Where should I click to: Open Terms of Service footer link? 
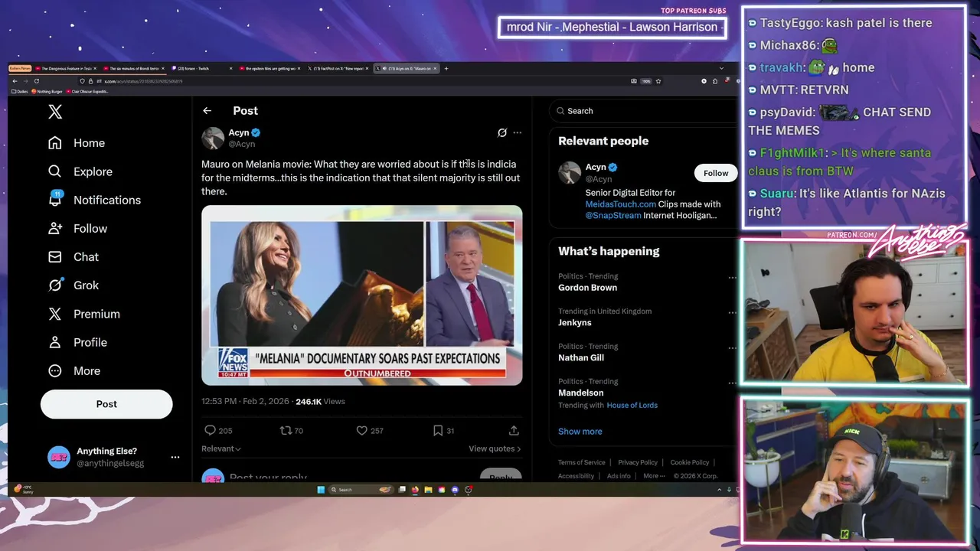tap(581, 462)
